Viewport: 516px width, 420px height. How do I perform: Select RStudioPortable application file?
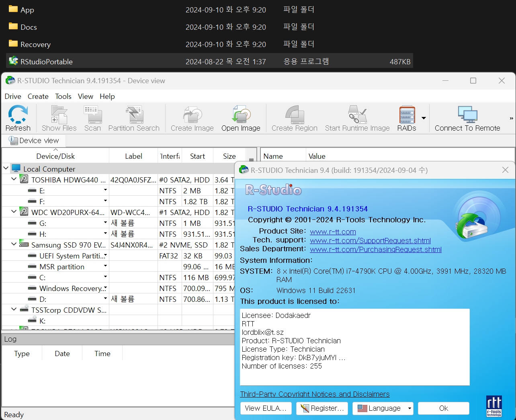point(209,61)
